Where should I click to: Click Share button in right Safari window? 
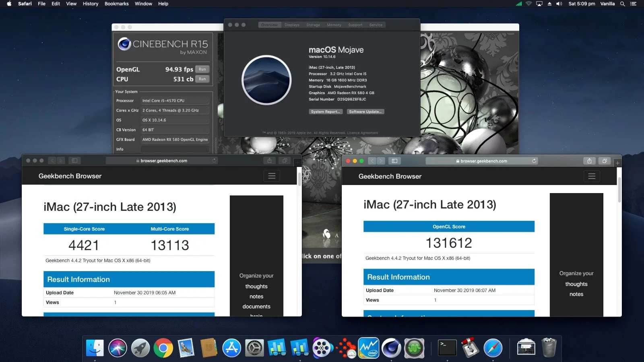[x=589, y=161]
